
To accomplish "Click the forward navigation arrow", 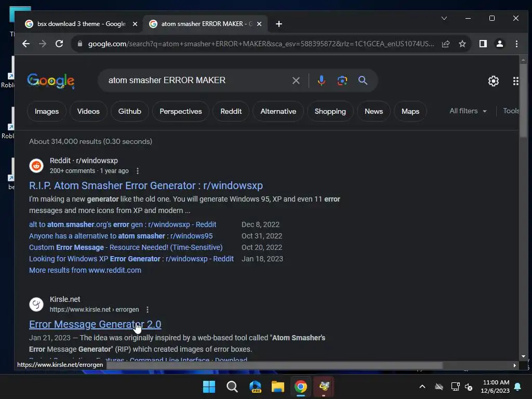I will tap(43, 44).
